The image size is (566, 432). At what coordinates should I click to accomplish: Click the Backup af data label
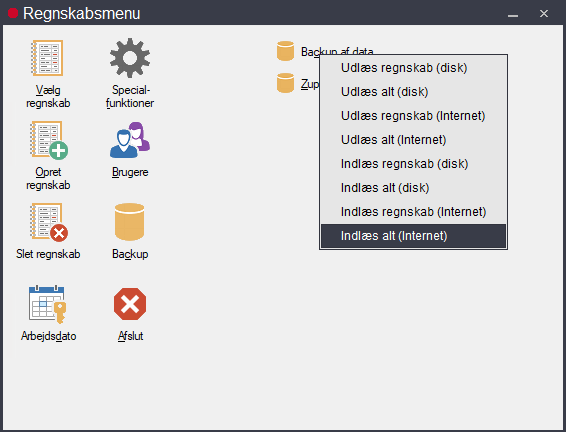click(x=337, y=52)
